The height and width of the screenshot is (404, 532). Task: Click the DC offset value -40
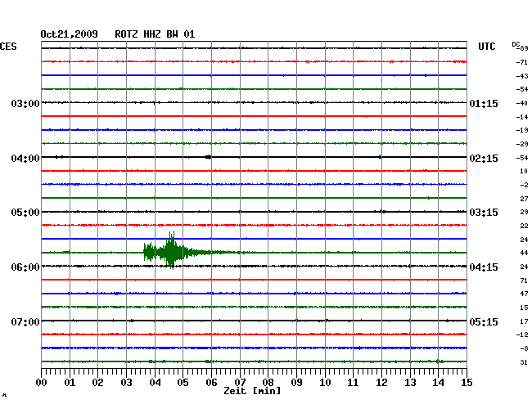click(522, 103)
